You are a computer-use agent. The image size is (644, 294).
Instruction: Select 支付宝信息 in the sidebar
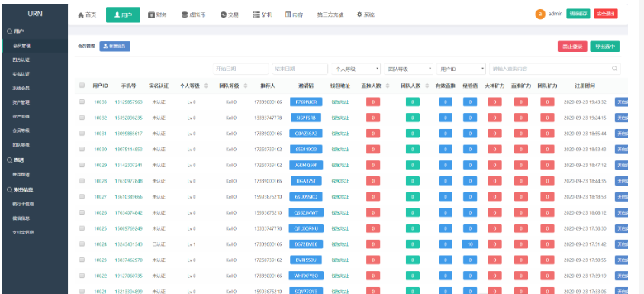click(x=24, y=232)
